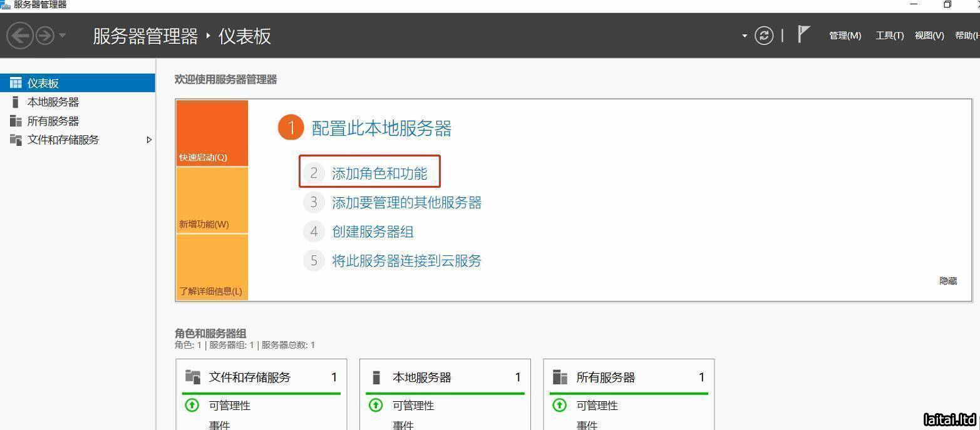Click 隐藏 to hide welcome panel
980x430 pixels.
[947, 281]
